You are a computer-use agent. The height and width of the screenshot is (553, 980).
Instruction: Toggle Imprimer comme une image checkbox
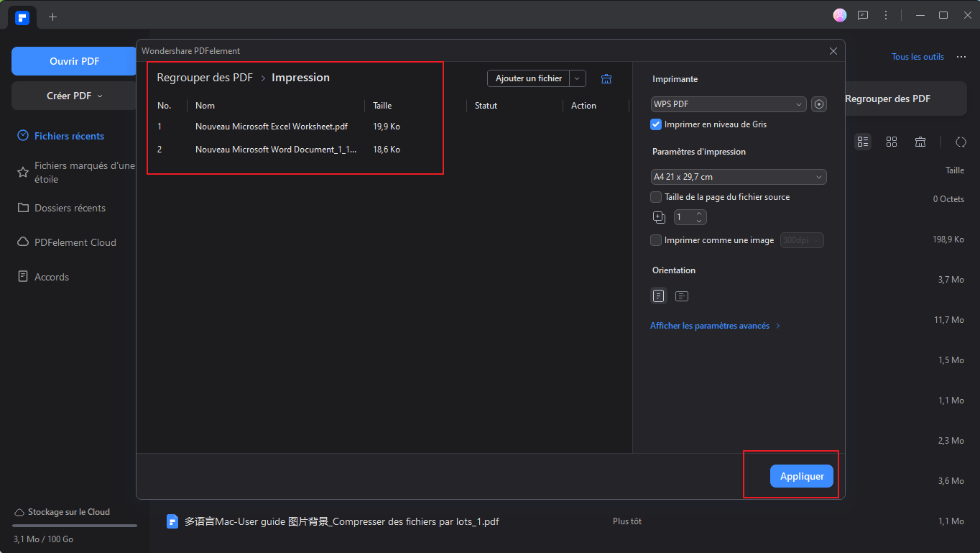pos(656,240)
